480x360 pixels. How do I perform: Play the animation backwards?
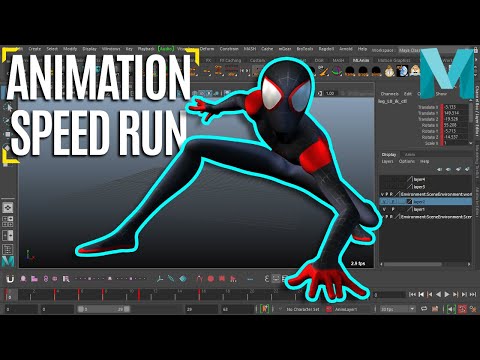click(x=438, y=294)
